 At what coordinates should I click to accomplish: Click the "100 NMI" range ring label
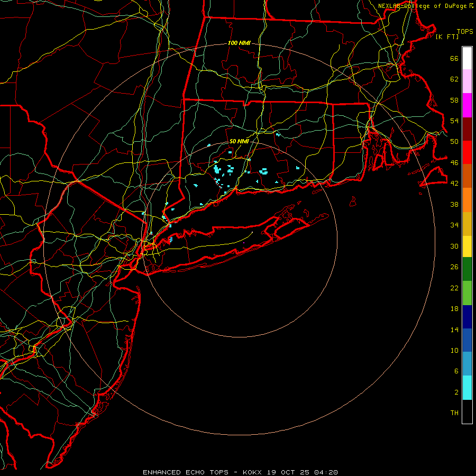click(239, 43)
